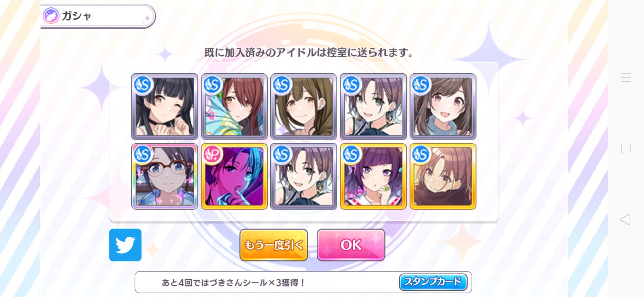Select the purple twin-tail idol with ring card
This screenshot has width=644, height=297.
373,176
